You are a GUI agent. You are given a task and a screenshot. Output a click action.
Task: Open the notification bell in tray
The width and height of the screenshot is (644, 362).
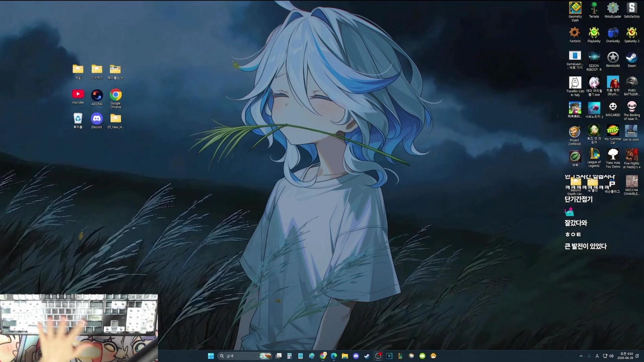(637, 356)
